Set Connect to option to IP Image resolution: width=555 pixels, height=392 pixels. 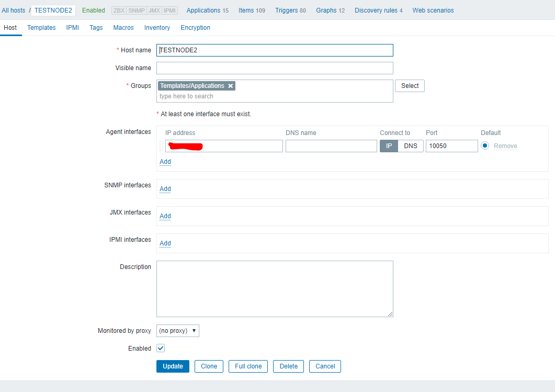coord(389,146)
